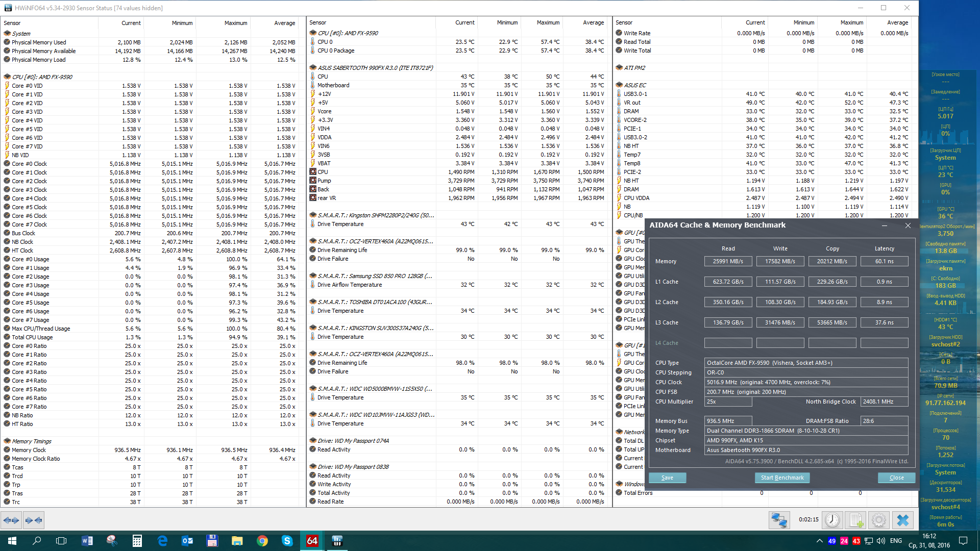This screenshot has width=980, height=551.
Task: Show hidden system tray icons
Action: point(819,541)
